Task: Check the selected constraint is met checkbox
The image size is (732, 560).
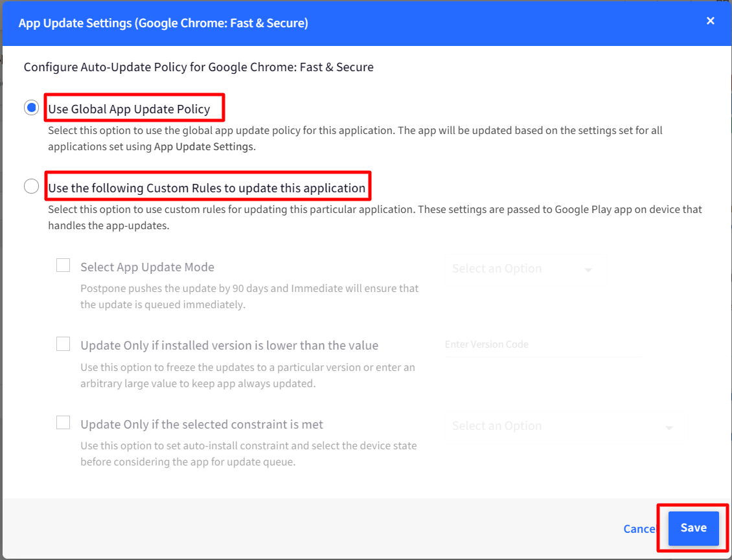Action: tap(63, 422)
